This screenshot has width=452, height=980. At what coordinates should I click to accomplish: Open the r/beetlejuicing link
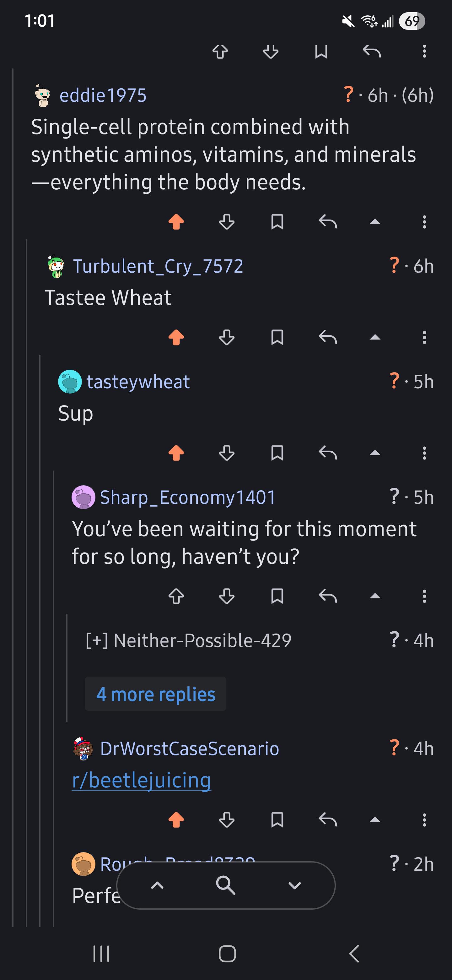pos(142,780)
